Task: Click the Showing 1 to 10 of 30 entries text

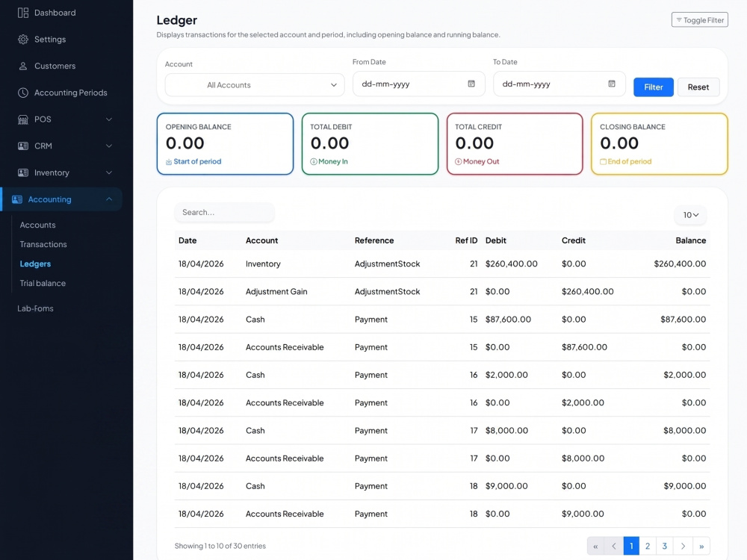Action: coord(220,547)
